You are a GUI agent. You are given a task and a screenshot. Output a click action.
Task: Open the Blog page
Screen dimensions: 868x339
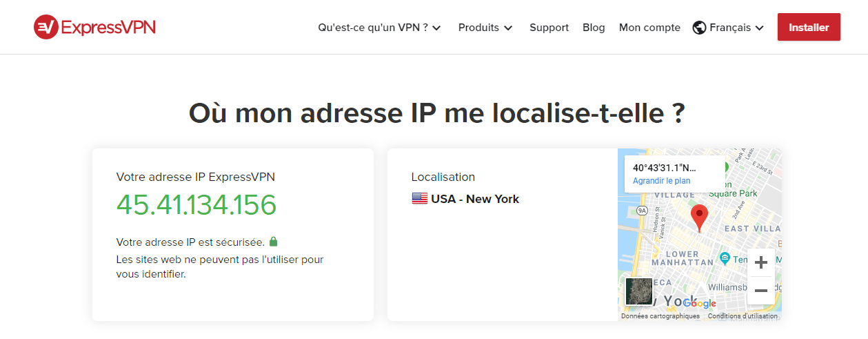pyautogui.click(x=594, y=28)
